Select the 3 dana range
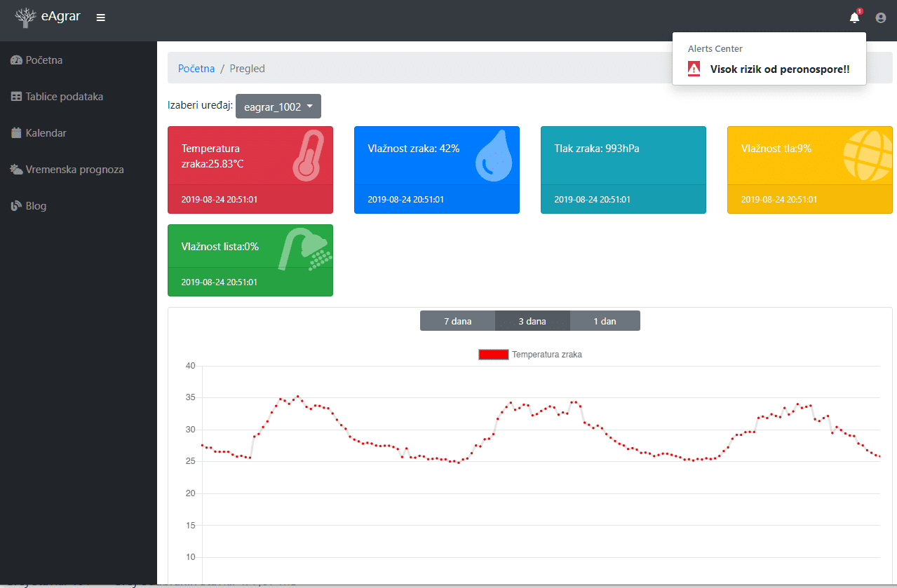The width and height of the screenshot is (897, 588). pyautogui.click(x=532, y=321)
